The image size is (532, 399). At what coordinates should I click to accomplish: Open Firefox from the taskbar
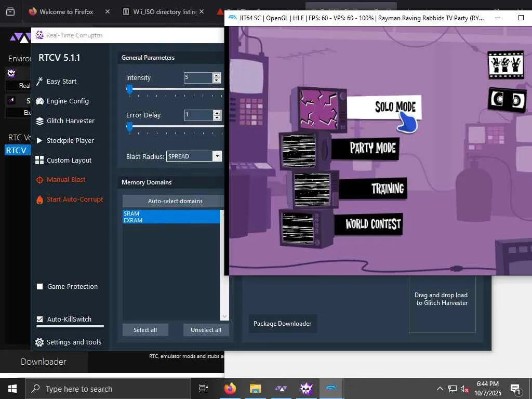click(230, 389)
